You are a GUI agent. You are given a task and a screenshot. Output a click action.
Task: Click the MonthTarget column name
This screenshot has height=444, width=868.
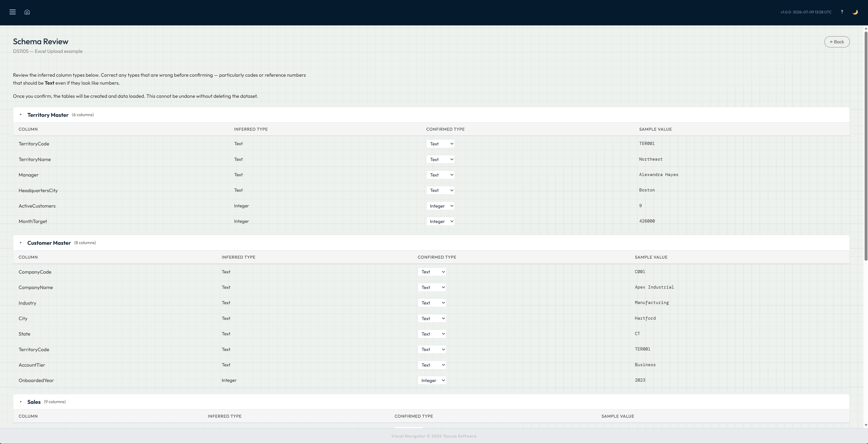(33, 221)
